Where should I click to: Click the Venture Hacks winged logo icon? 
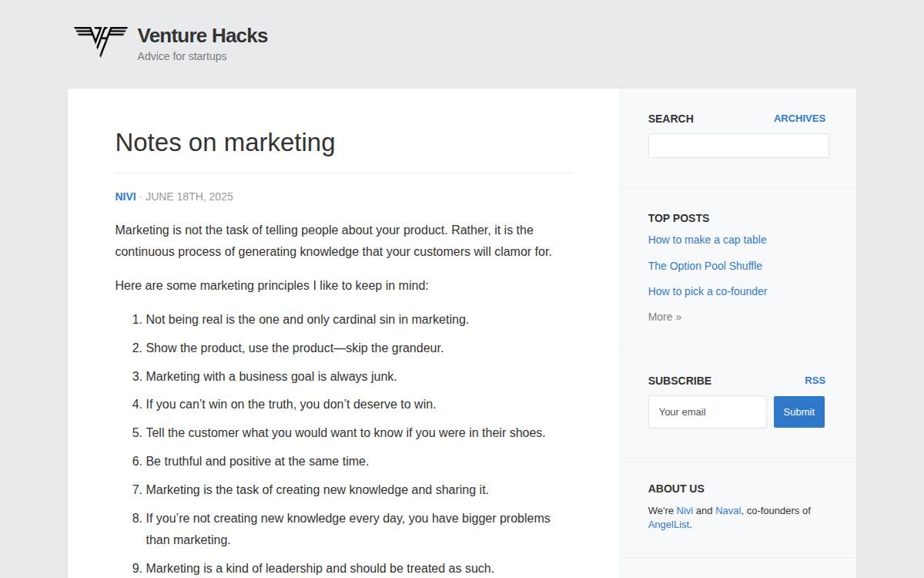click(x=101, y=41)
